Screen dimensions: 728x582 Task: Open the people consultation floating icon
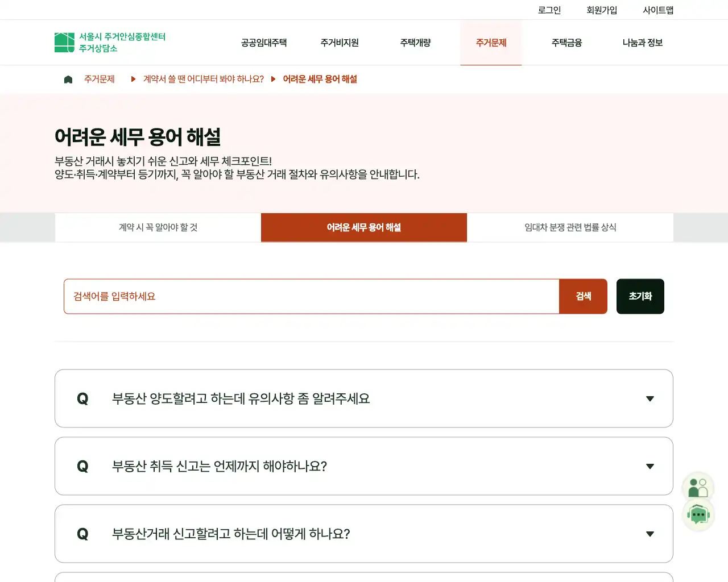coord(698,488)
